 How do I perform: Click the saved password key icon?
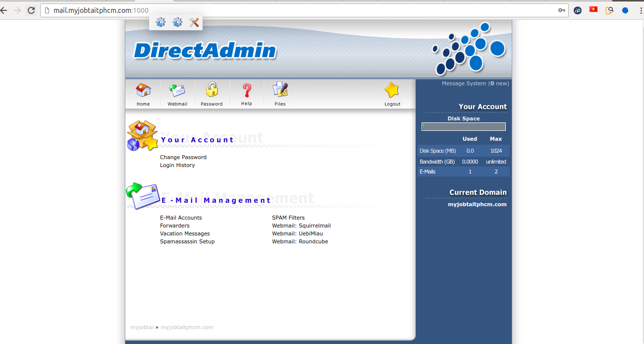562,10
